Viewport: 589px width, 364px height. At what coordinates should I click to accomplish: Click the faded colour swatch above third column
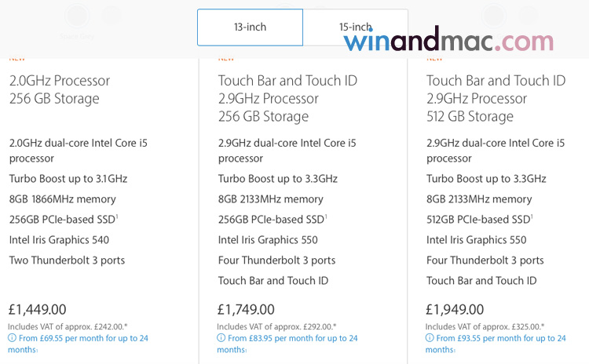click(495, 14)
